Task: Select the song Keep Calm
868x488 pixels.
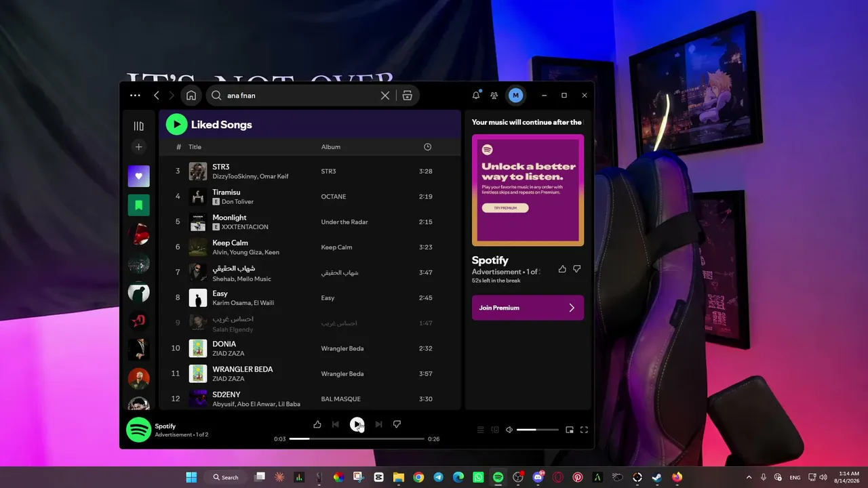Action: coord(230,243)
